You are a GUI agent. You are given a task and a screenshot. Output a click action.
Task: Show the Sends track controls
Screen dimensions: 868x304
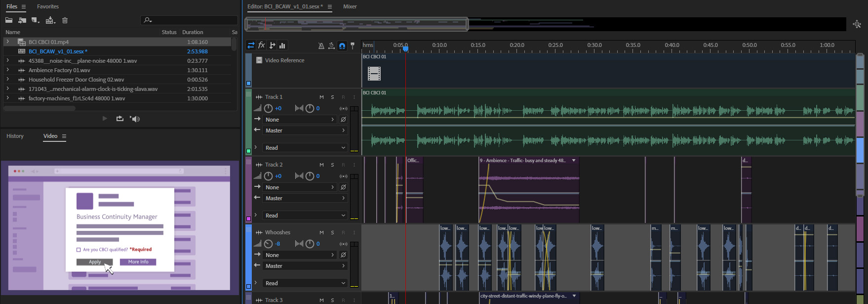(x=272, y=45)
